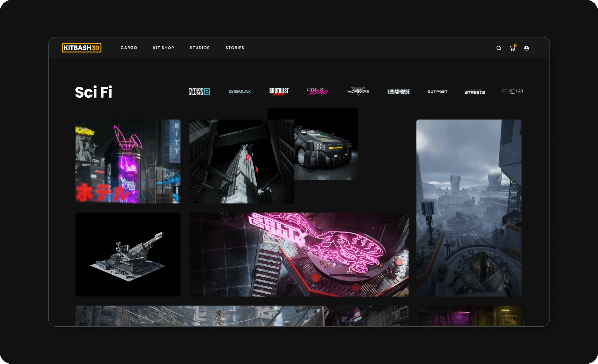Viewport: 598px width, 364px height.
Task: Select the Lunar Base kit logo
Action: [x=398, y=91]
